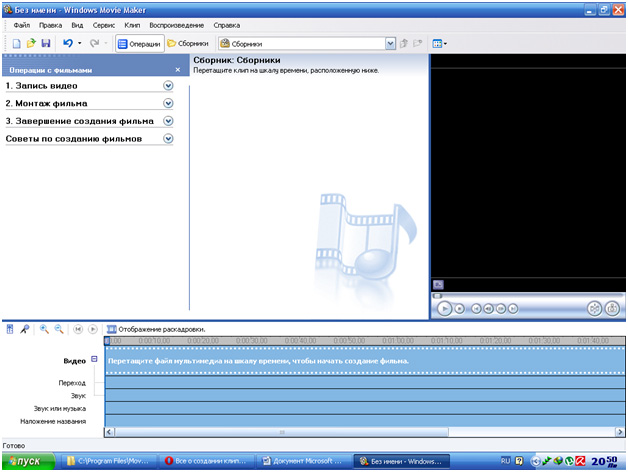628x472 pixels.
Task: Open the Воспроизведение menu
Action: click(x=177, y=25)
